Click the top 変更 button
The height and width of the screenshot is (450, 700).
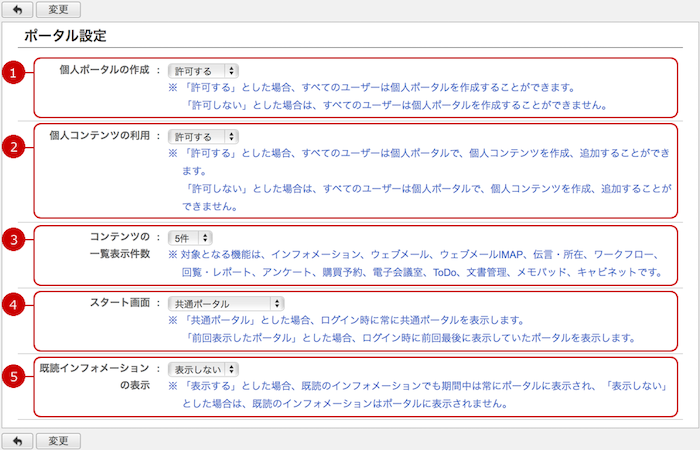58,9
